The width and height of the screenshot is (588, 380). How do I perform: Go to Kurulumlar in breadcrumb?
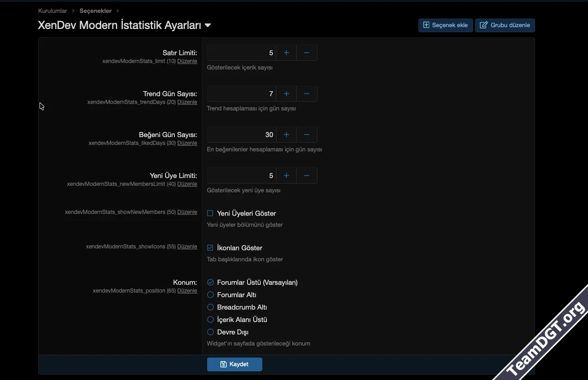(52, 11)
